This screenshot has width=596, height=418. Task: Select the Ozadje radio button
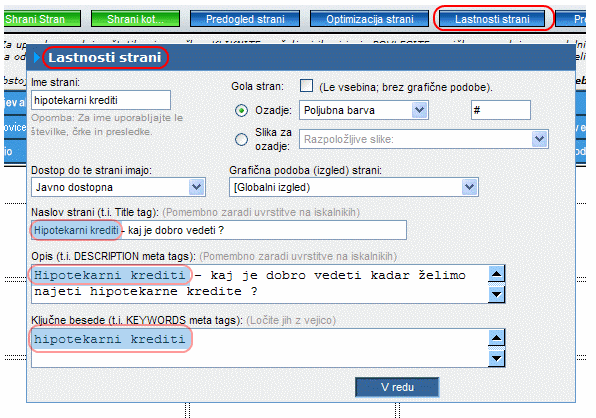[241, 111]
